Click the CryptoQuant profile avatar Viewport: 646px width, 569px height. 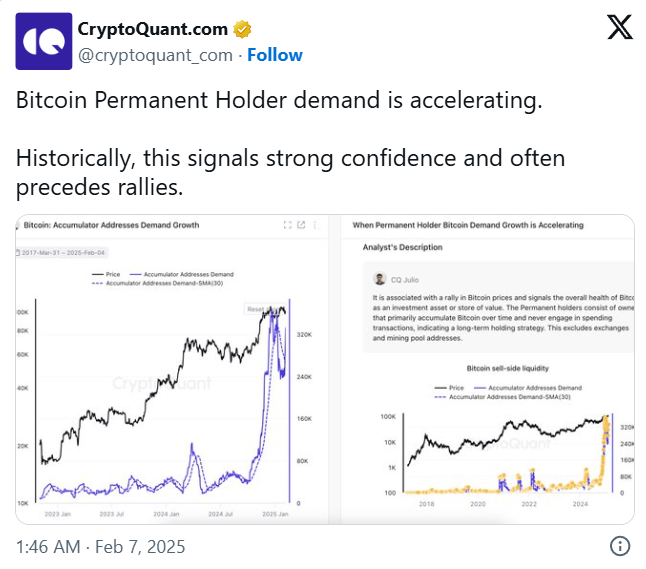click(x=44, y=41)
